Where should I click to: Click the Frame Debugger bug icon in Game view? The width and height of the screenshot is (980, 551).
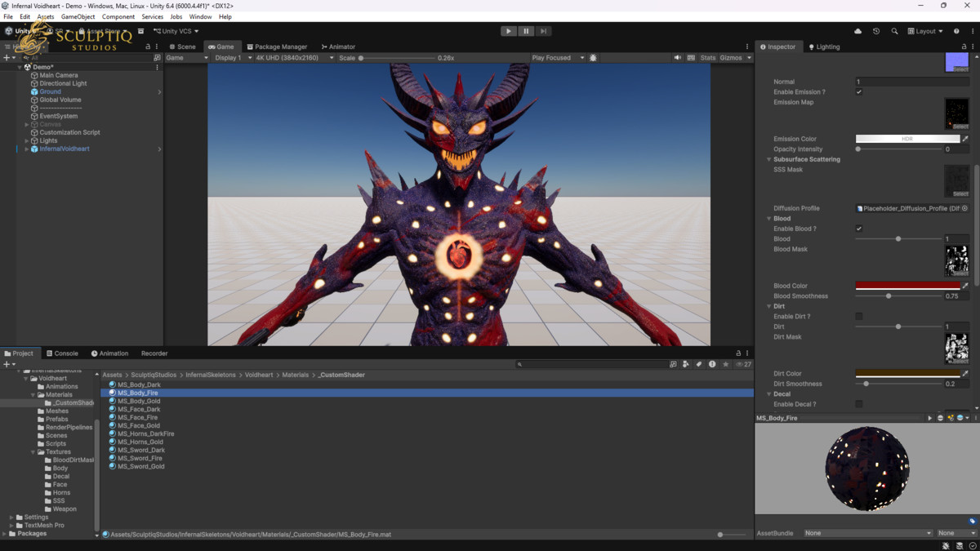(x=593, y=58)
